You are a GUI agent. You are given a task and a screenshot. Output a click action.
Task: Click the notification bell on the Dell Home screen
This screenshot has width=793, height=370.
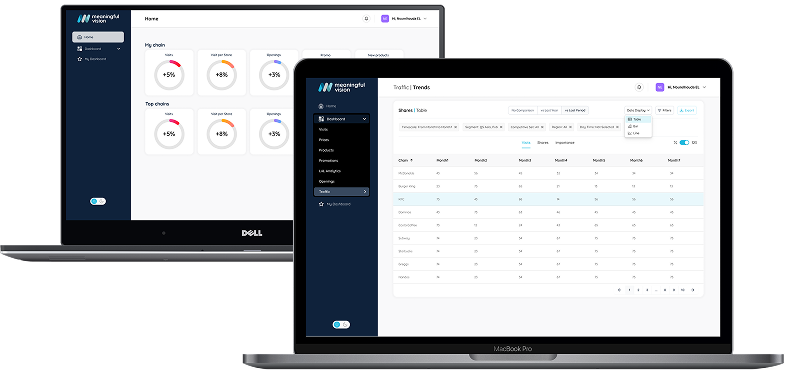coord(366,19)
